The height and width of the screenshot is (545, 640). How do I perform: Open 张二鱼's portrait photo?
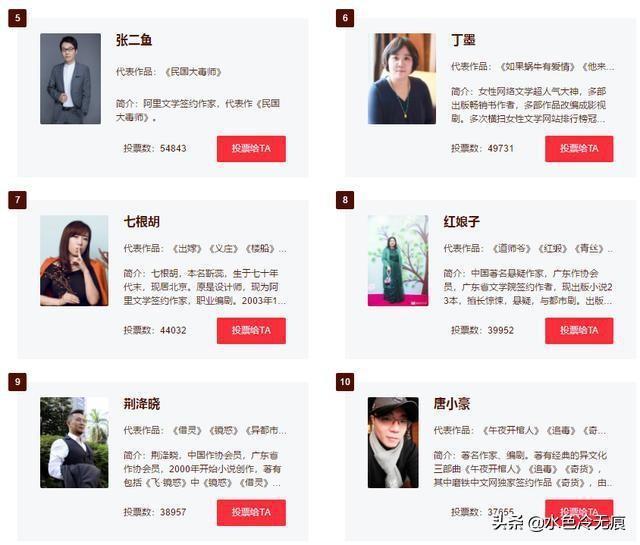coord(71,78)
